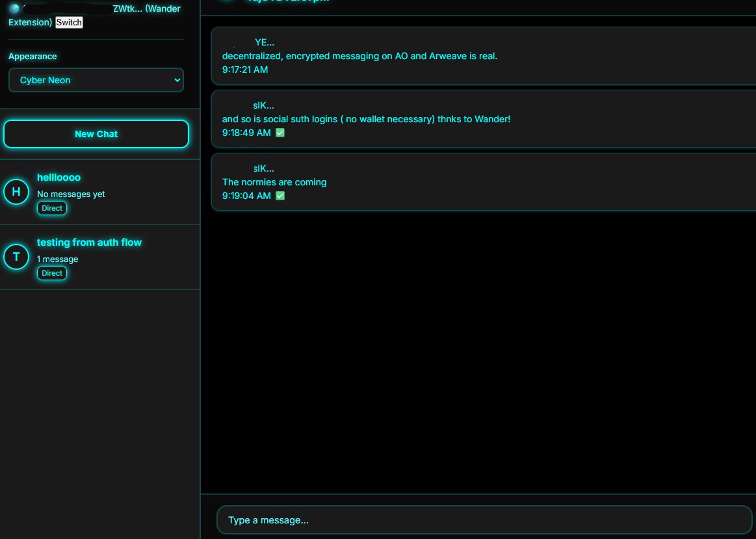The image size is (756, 539).
Task: Click the T avatar for testing chat
Action: [16, 256]
